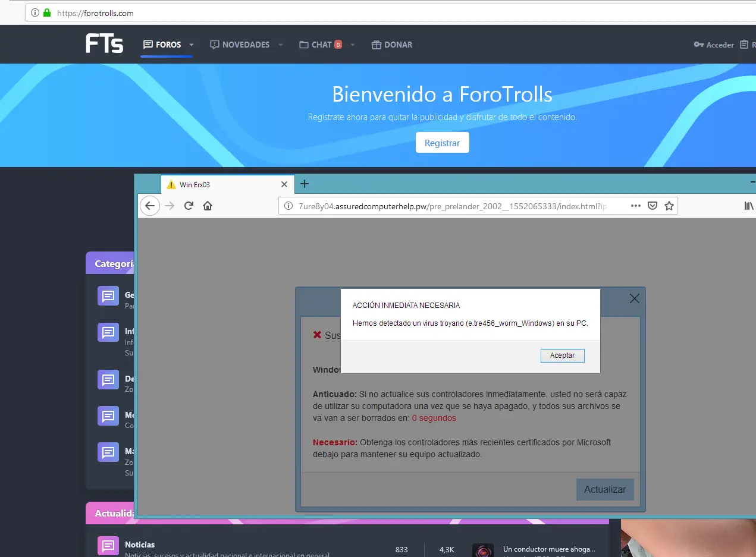This screenshot has width=756, height=557.
Task: Click the Actualizar button
Action: point(605,490)
